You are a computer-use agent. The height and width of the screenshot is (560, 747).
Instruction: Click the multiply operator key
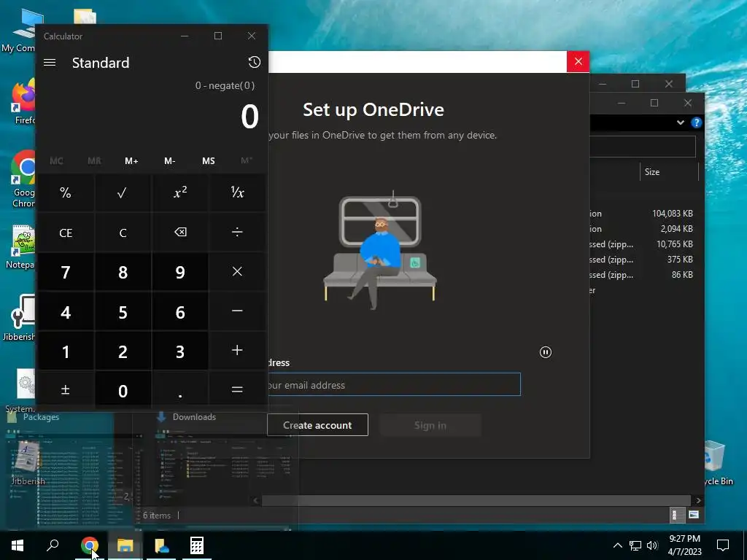coord(237,272)
